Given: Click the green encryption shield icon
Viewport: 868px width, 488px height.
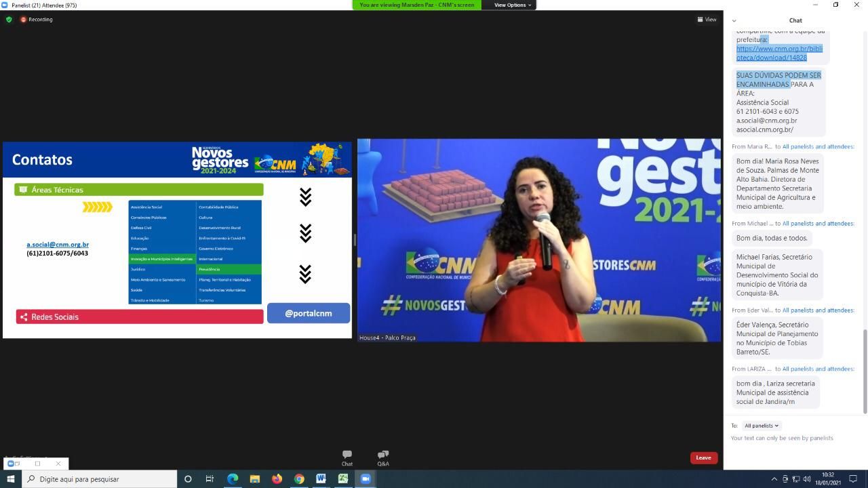Looking at the screenshot, I should coord(9,20).
